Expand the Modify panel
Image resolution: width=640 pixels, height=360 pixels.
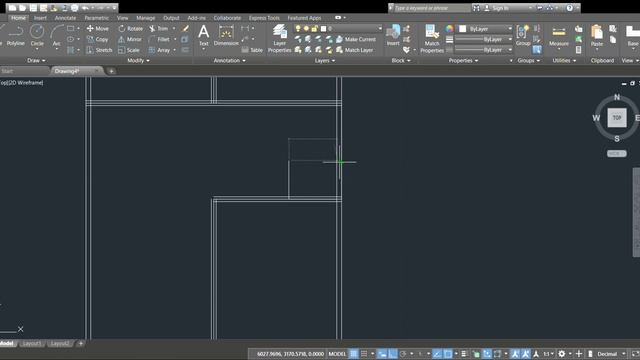(138, 60)
